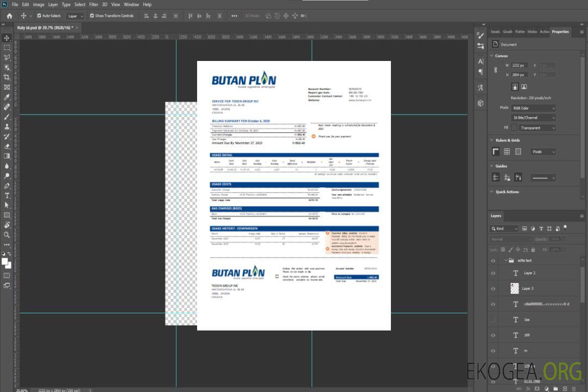Switch to the Properties panel tab
This screenshot has width=588, height=392.
tap(560, 32)
